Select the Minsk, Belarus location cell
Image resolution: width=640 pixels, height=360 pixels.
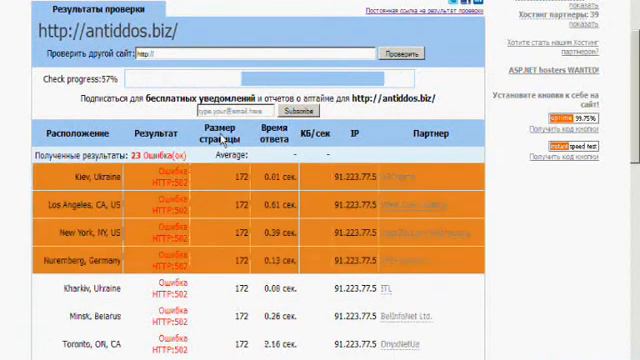click(x=95, y=316)
